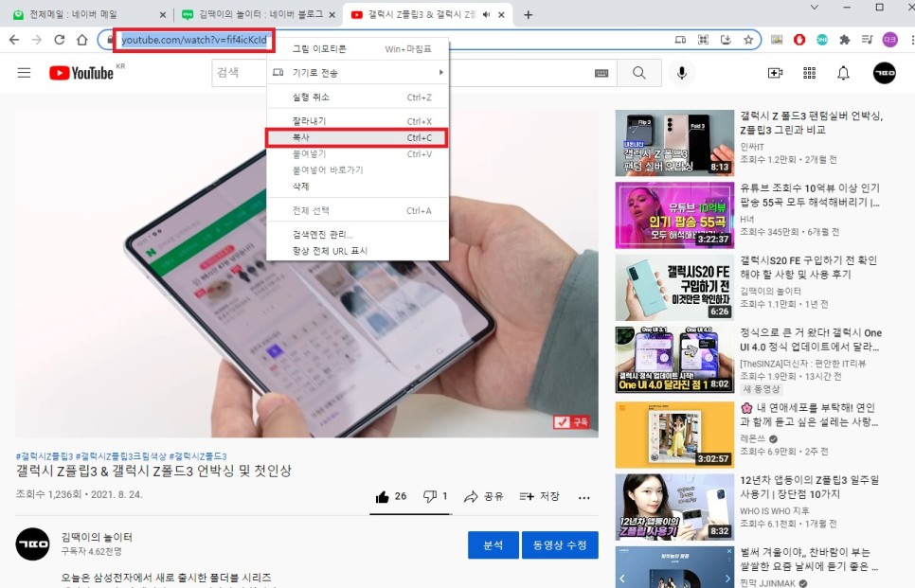The image size is (915, 588).
Task: Open the YouTube apps grid
Action: 809,73
